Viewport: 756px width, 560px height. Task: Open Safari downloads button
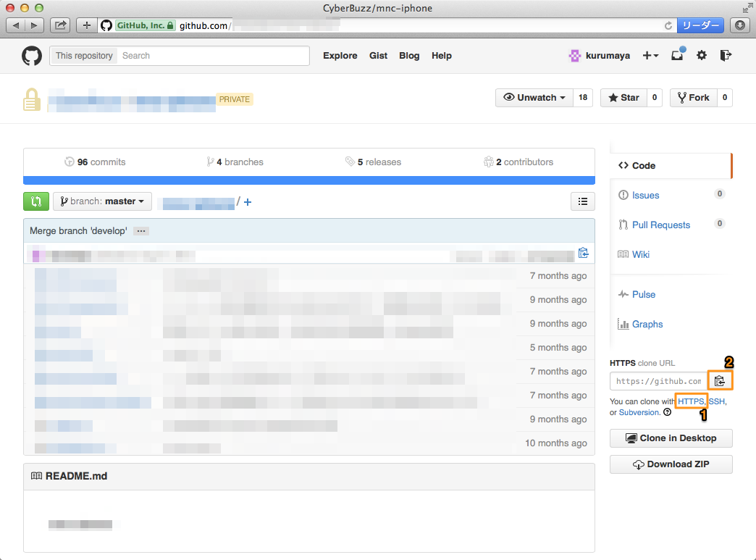[740, 25]
